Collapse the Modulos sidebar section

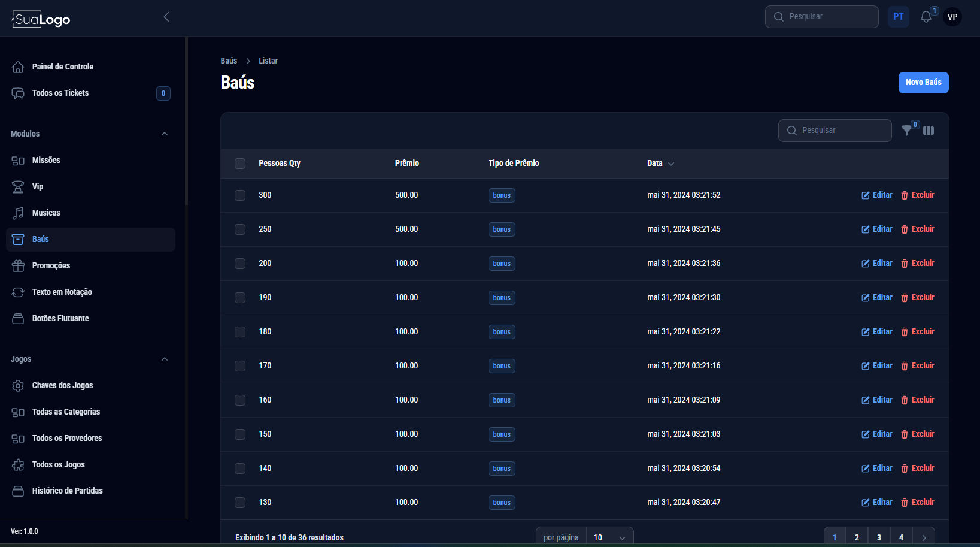(x=165, y=134)
